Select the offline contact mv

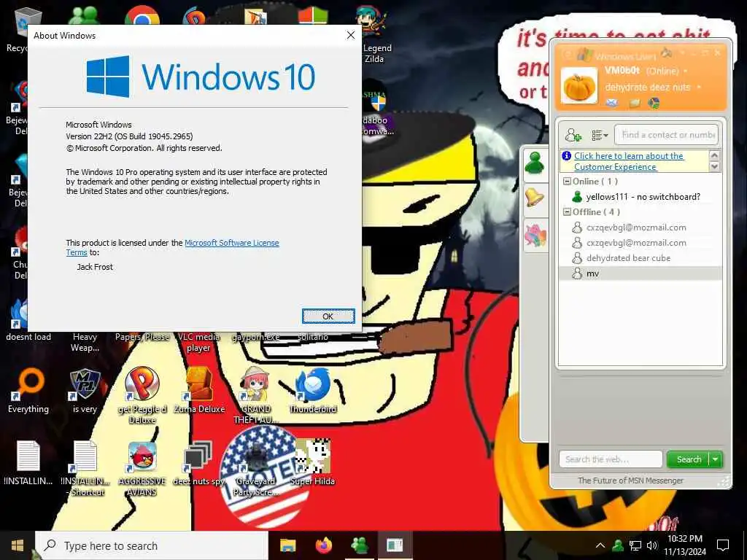click(640, 273)
